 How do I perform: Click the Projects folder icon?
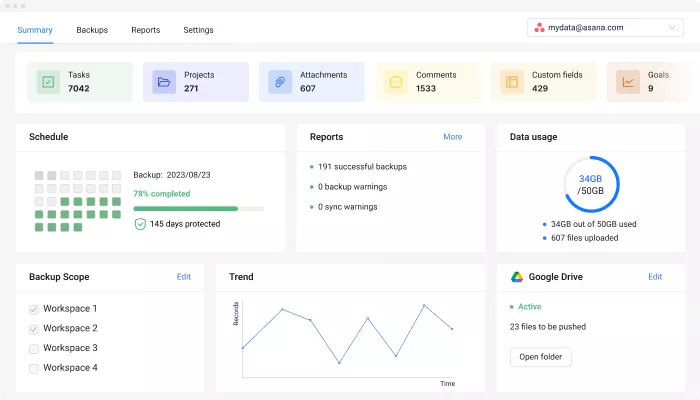pos(163,82)
